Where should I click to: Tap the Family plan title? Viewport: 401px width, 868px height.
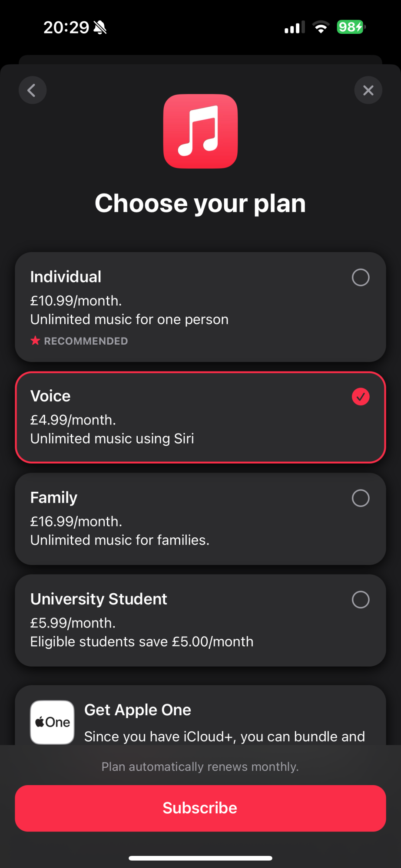click(x=54, y=497)
